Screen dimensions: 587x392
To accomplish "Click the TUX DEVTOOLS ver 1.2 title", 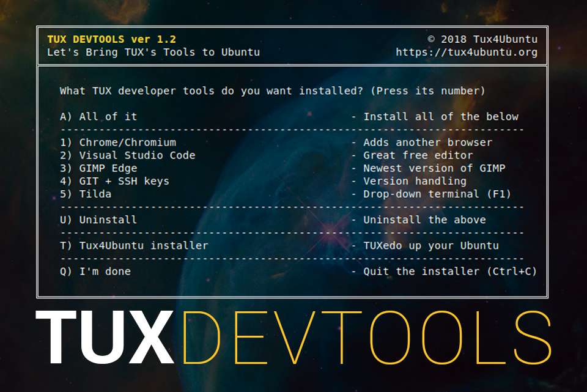I will pyautogui.click(x=114, y=39).
